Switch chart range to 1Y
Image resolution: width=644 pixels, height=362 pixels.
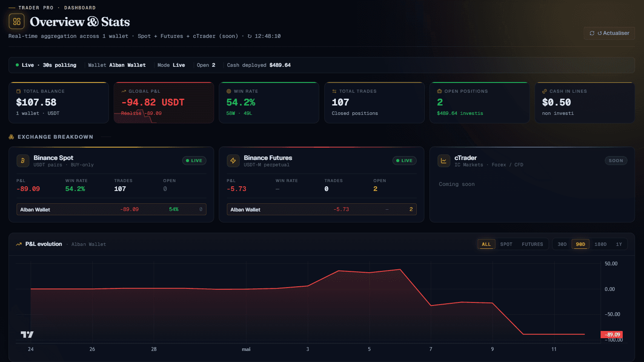tap(619, 244)
